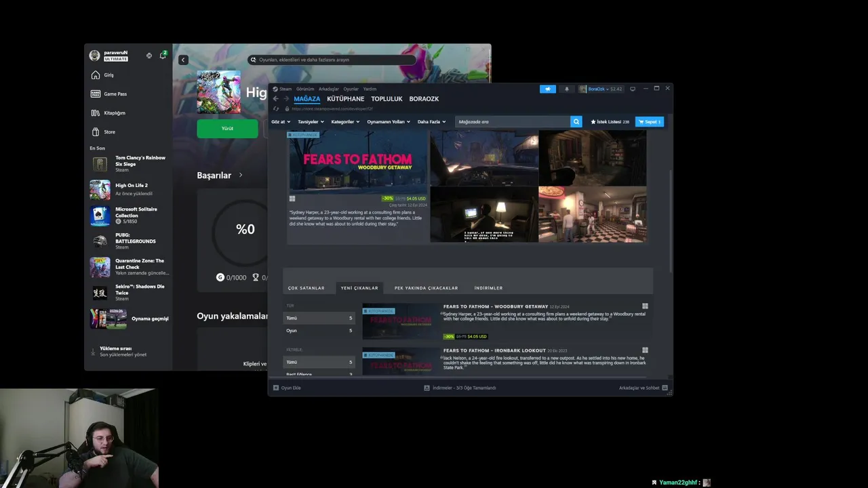The image size is (868, 488).
Task: Select Tümü under the TÜR filter
Action: [319, 318]
